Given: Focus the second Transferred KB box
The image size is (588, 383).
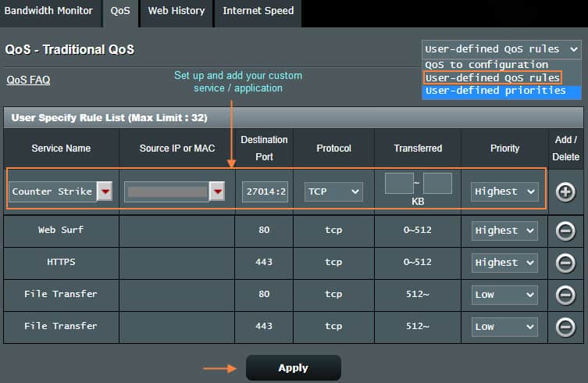Looking at the screenshot, I should [437, 183].
